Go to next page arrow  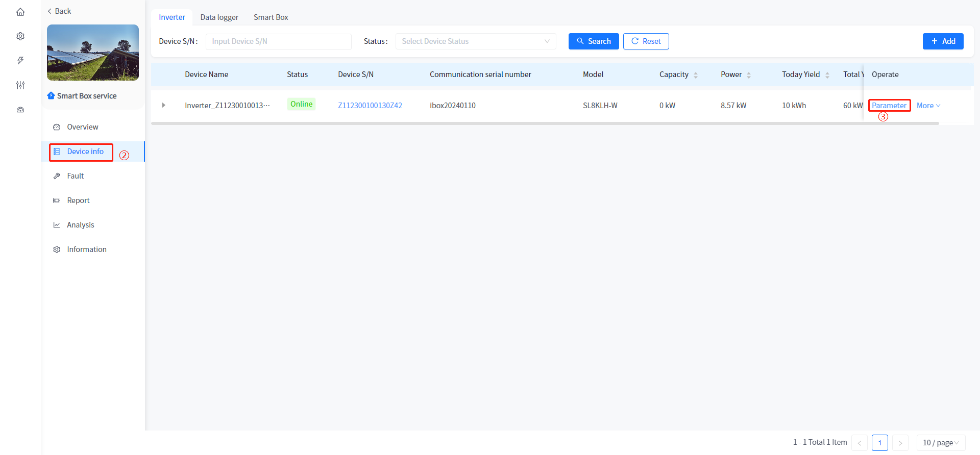tap(900, 443)
